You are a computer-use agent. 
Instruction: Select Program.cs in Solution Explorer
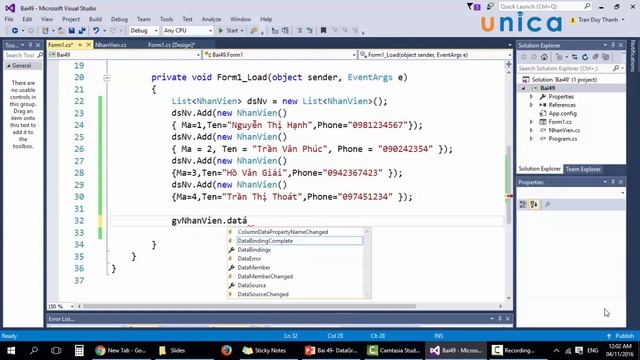[x=562, y=139]
